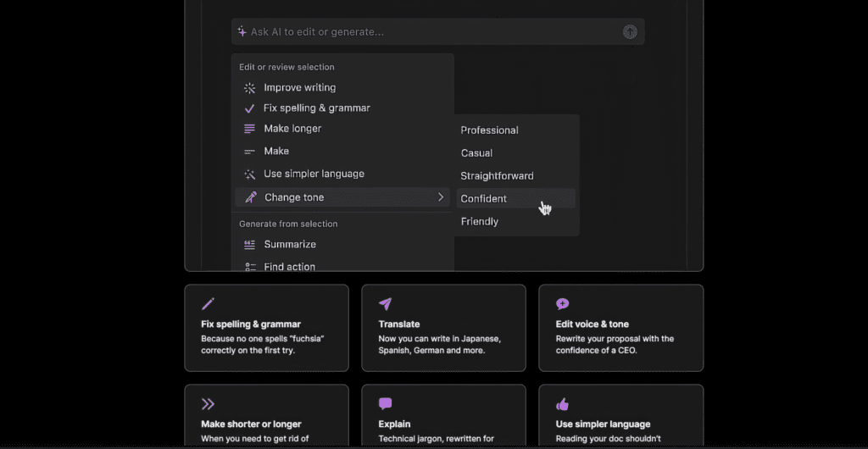Click the send arrow button in prompt bar
Screen dimensions: 868x449
point(630,31)
